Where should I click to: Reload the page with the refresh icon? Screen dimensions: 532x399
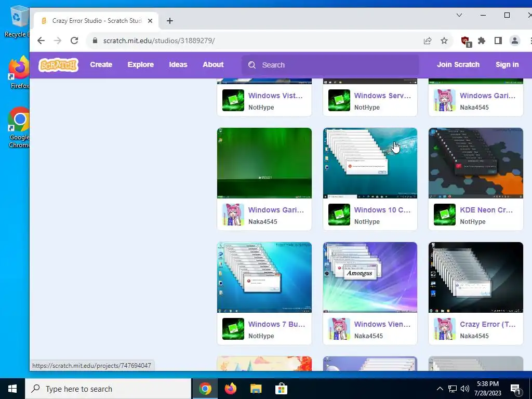pyautogui.click(x=74, y=41)
